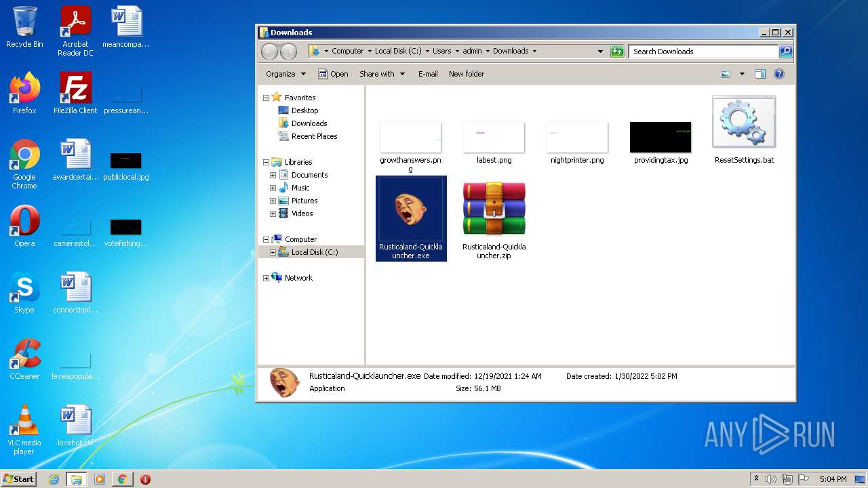Toggle the preview pane button
The height and width of the screenshot is (488, 868).
coord(760,74)
